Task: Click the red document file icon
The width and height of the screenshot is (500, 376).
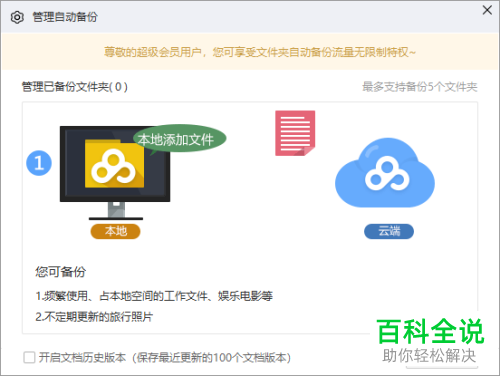Action: [295, 133]
